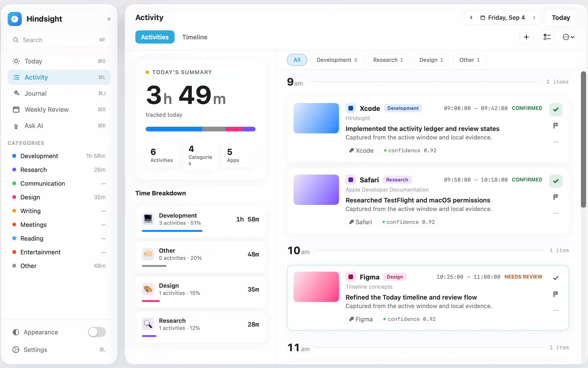The width and height of the screenshot is (588, 368).
Task: Open more options for Safari activity
Action: 556,213
